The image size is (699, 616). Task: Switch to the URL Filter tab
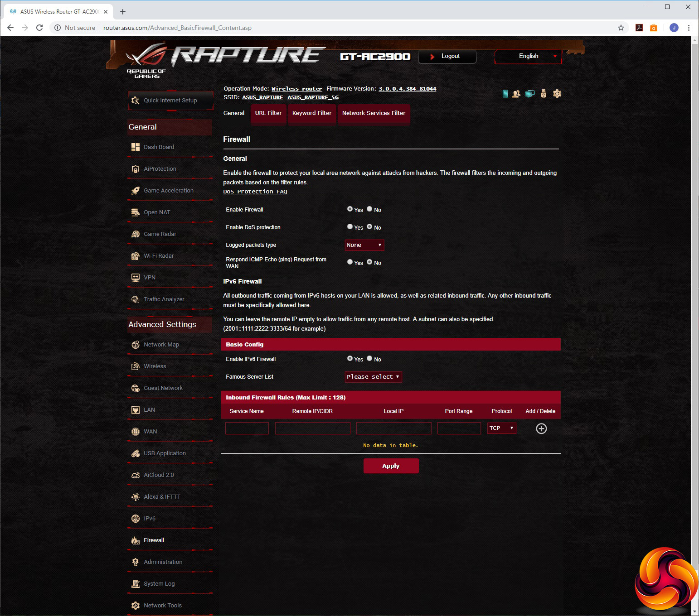pyautogui.click(x=268, y=113)
